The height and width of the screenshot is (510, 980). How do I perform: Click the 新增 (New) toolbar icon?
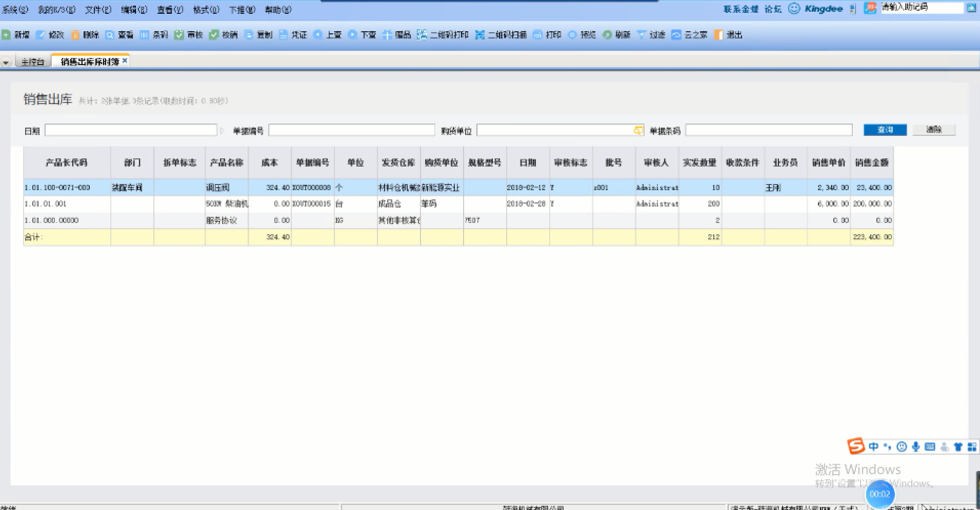tap(6, 35)
